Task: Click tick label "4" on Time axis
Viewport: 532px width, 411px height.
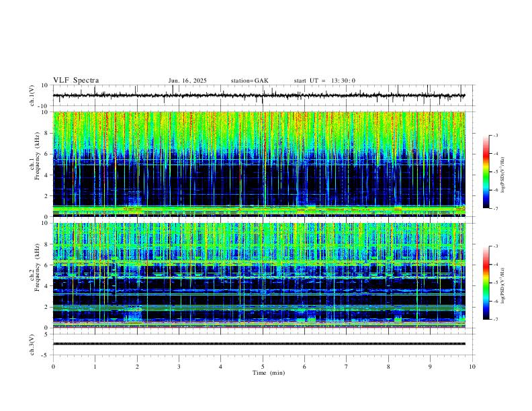Action: pos(220,367)
